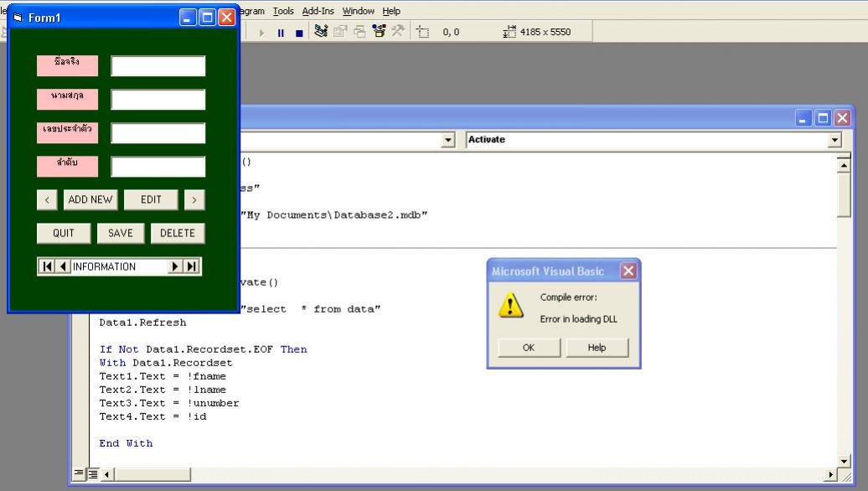
Task: Click the form position indicator icon
Action: coord(423,32)
